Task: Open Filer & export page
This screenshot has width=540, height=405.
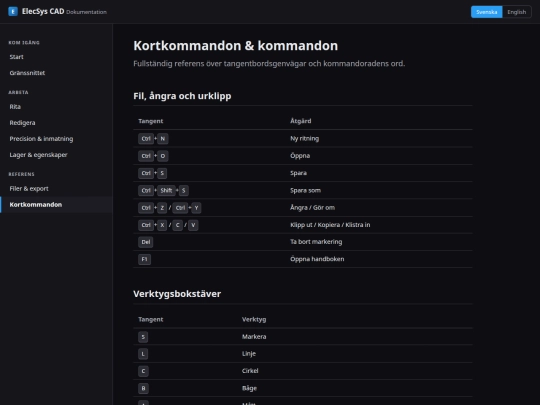Action: tap(56, 188)
